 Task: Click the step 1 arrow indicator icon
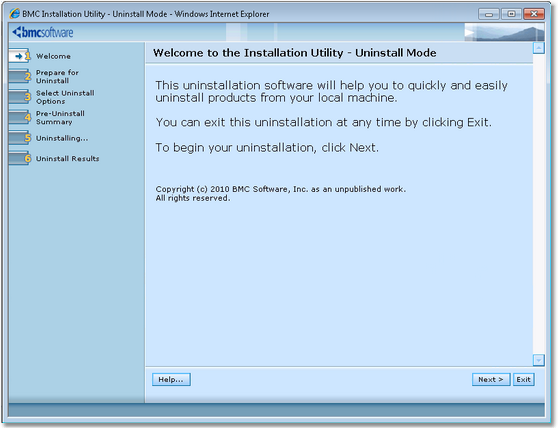click(20, 56)
